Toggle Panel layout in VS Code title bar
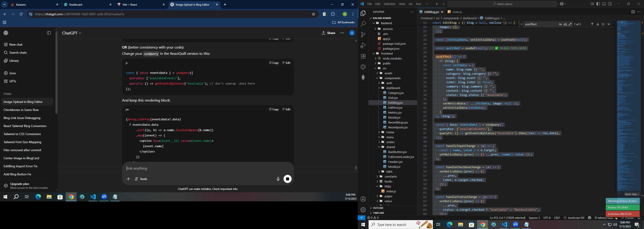This screenshot has width=644, height=229. click(x=604, y=4)
